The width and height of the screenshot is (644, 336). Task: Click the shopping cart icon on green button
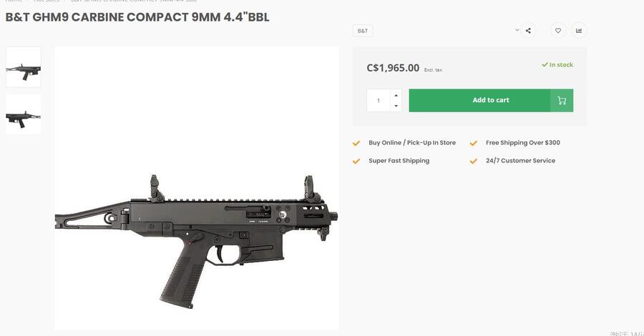(562, 100)
